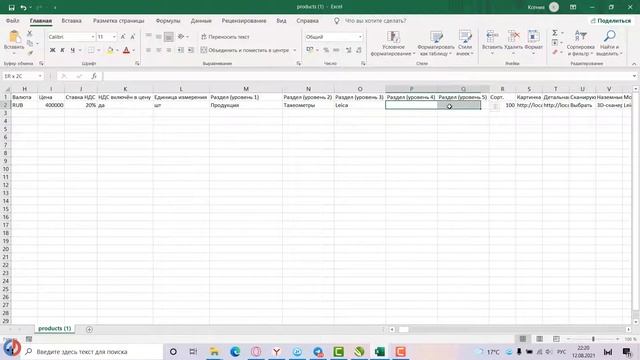Viewport: 640px width, 360px height.
Task: Expand the formula bar chevron
Action: (634, 76)
